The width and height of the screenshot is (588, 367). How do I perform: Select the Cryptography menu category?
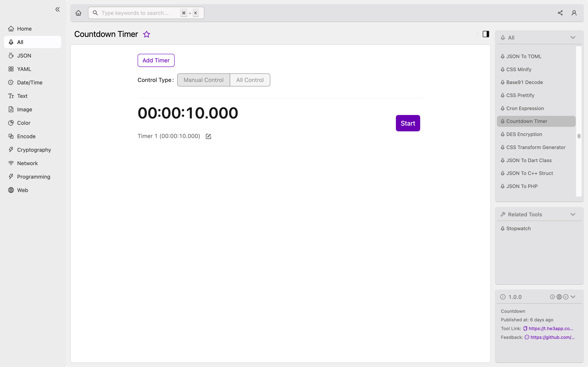[34, 150]
